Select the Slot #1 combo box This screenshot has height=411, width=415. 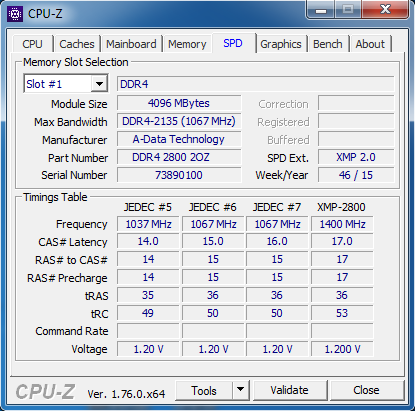pyautogui.click(x=66, y=84)
